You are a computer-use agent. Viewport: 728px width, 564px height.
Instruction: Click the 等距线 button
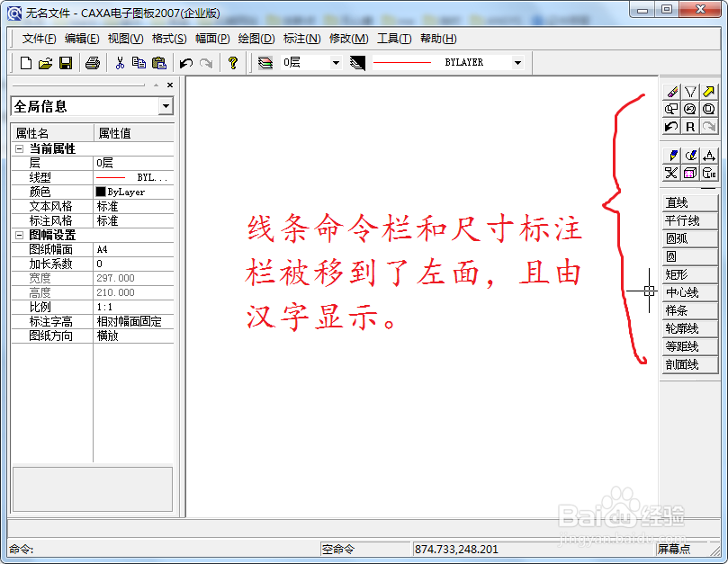point(690,346)
